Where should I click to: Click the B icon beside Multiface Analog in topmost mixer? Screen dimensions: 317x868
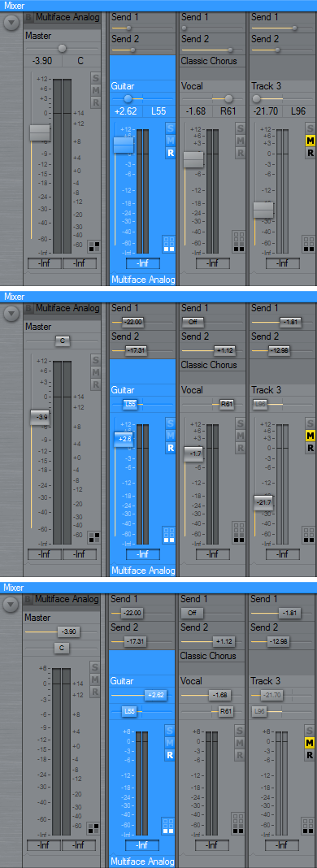pos(29,17)
